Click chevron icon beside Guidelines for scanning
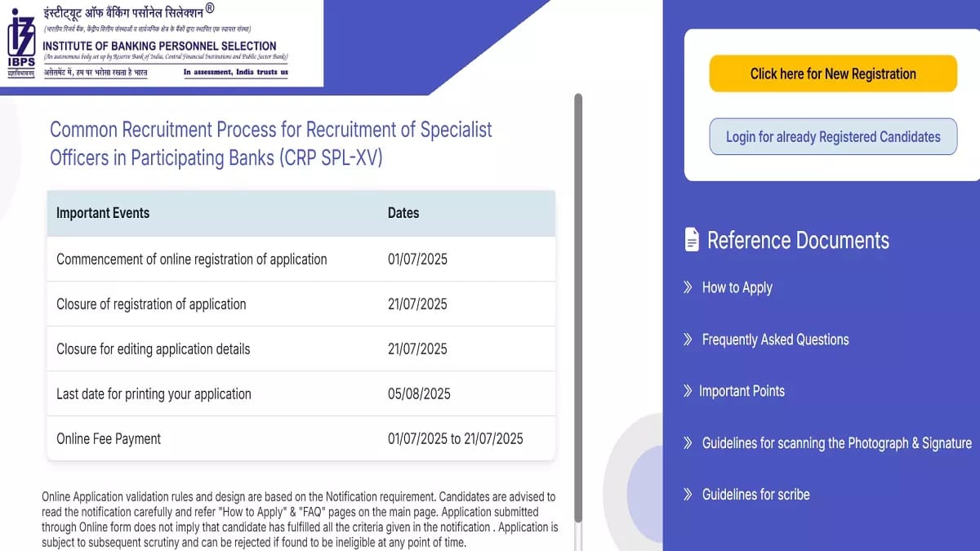The image size is (980, 551). 688,443
